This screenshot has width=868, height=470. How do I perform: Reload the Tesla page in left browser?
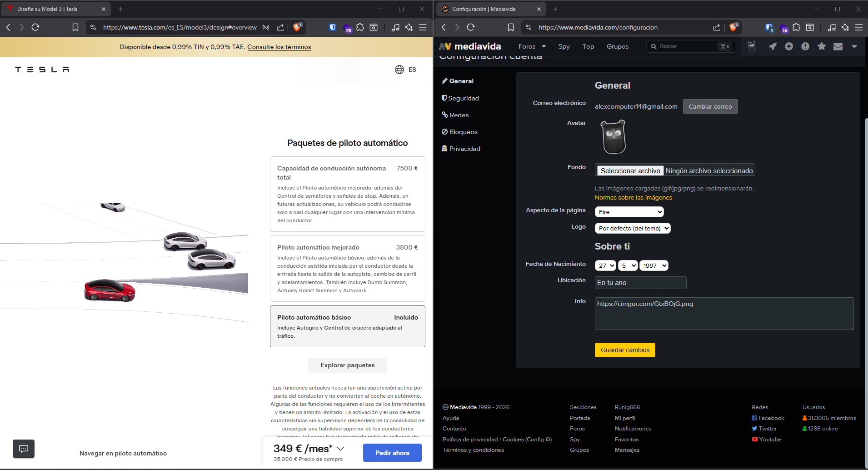coord(35,27)
